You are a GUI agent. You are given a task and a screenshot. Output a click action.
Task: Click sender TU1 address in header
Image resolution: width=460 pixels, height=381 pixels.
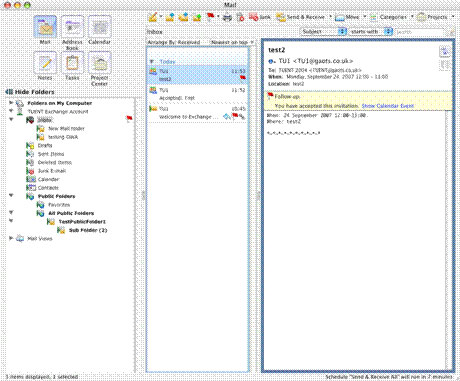click(316, 61)
